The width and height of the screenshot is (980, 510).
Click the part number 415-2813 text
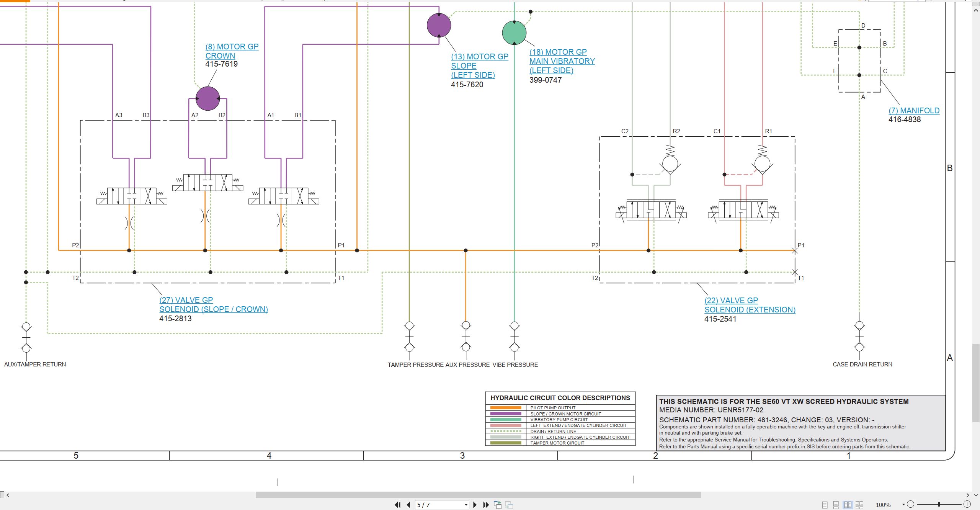(x=175, y=319)
